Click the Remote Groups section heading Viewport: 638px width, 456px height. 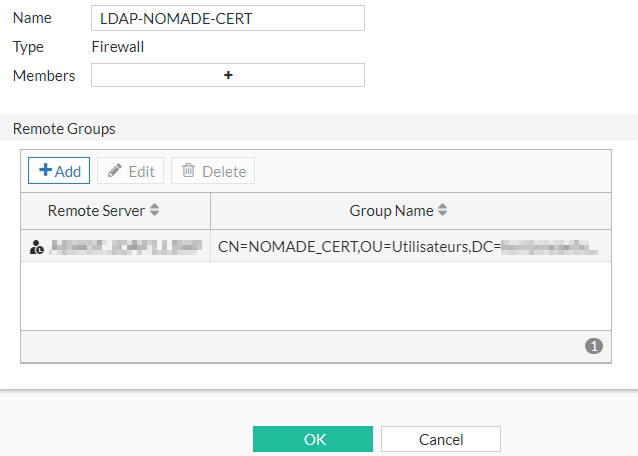coord(64,129)
